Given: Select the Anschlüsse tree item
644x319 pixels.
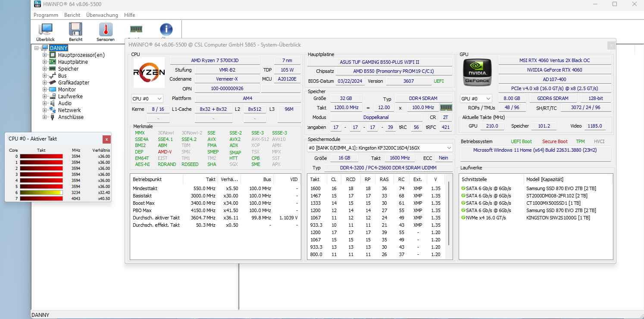Looking at the screenshot, I should 71,117.
